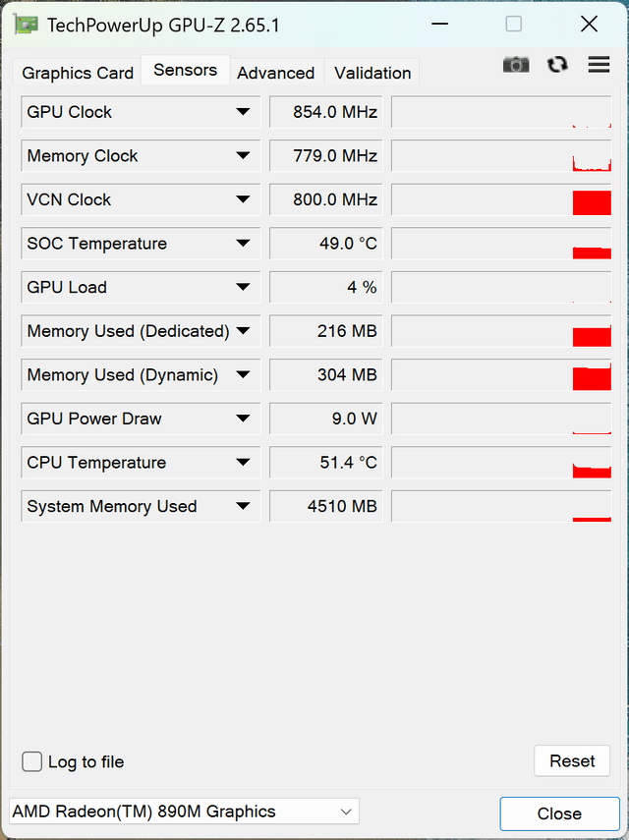Screen dimensions: 629x840
Task: Open SOC Temperature dropdown arrow
Action: 243,244
